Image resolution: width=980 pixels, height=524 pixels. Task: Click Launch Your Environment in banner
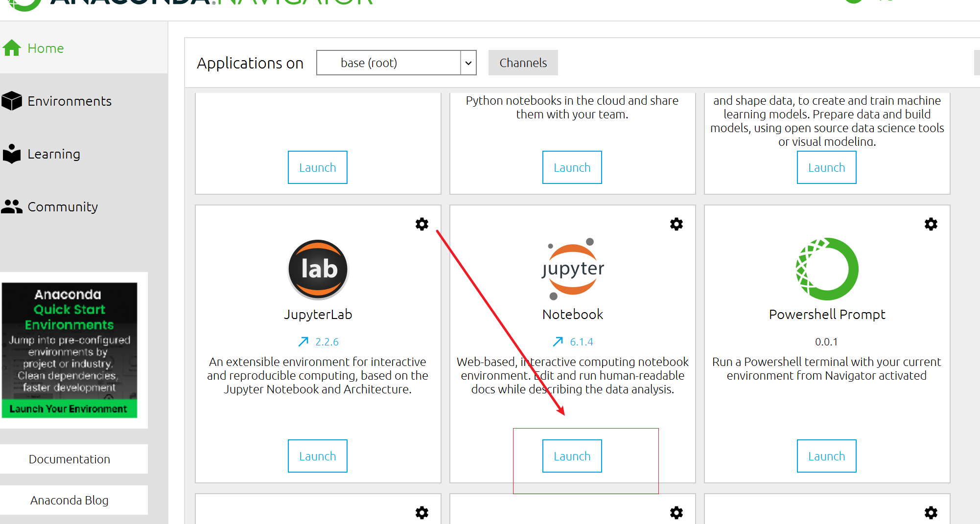[69, 409]
